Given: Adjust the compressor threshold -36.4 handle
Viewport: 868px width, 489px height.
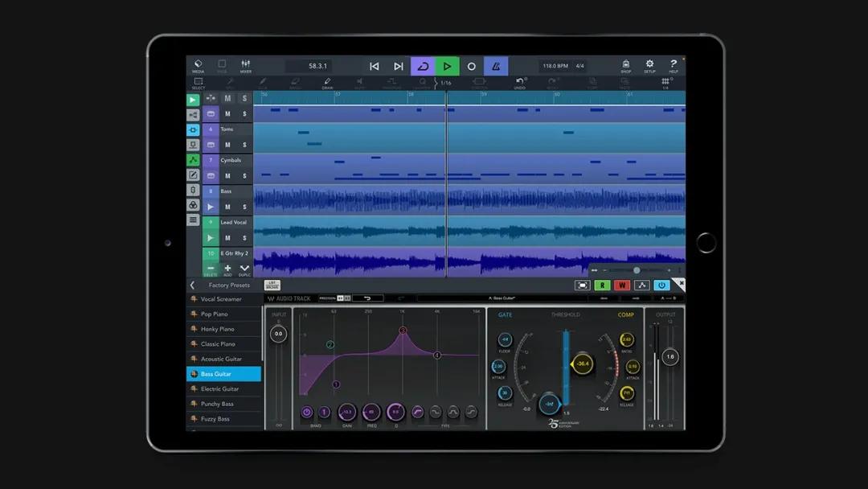Looking at the screenshot, I should click(583, 364).
